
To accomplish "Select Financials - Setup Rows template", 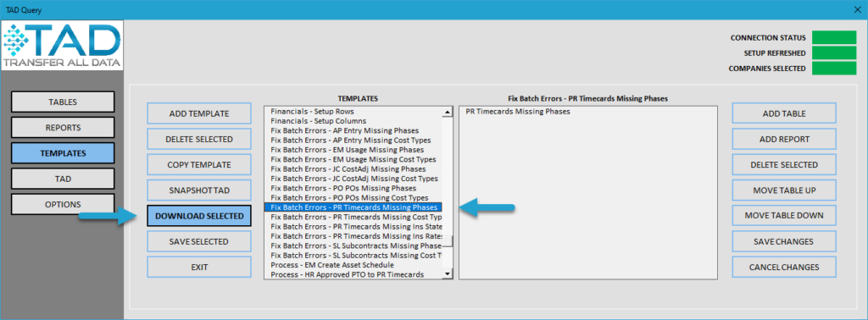I will pyautogui.click(x=353, y=111).
